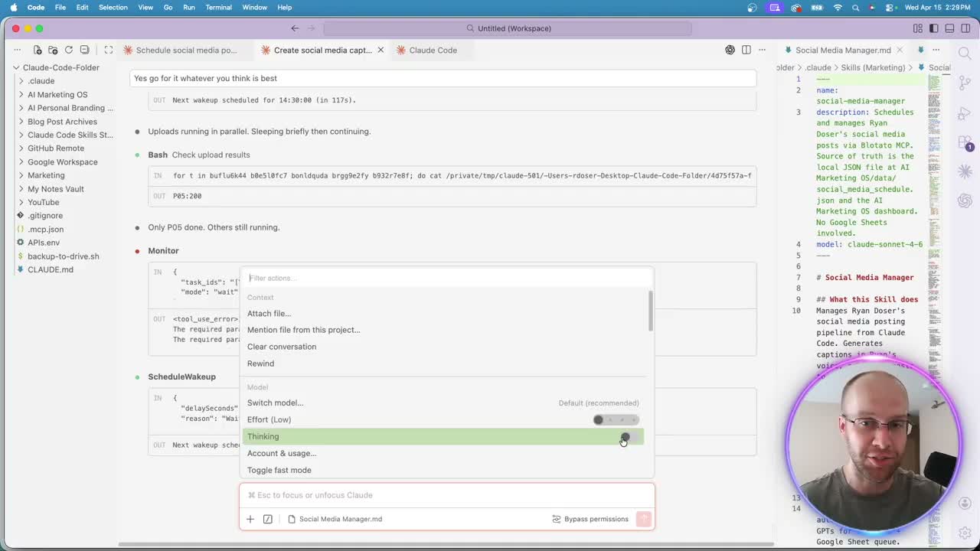
Task: Open the Run menu
Action: pyautogui.click(x=188, y=7)
